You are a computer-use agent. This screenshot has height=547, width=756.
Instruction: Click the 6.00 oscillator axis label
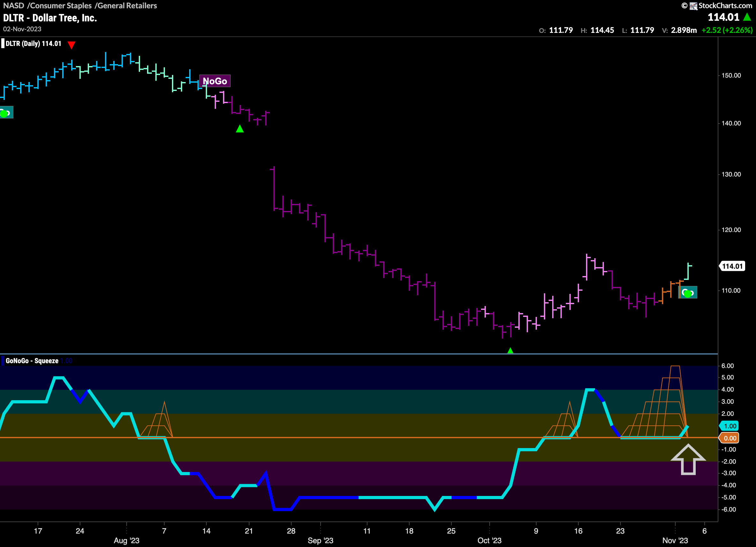[727, 366]
